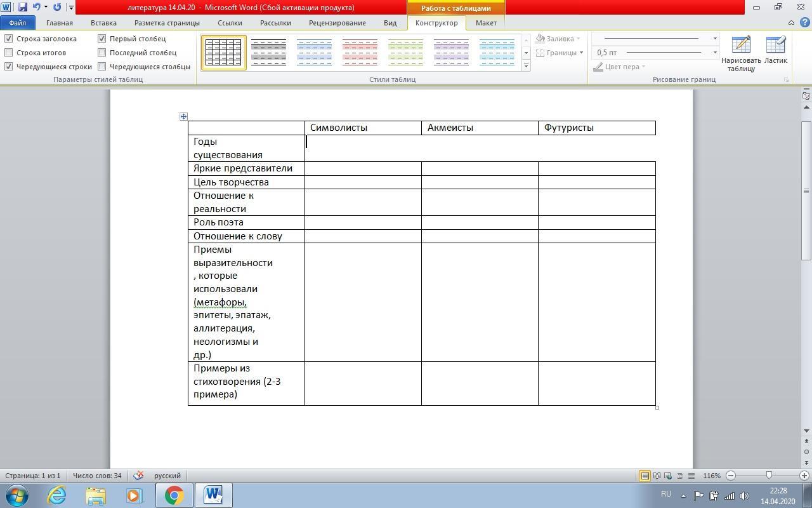The image size is (812, 508).
Task: Switch to the Ссылки tab
Action: [x=230, y=23]
